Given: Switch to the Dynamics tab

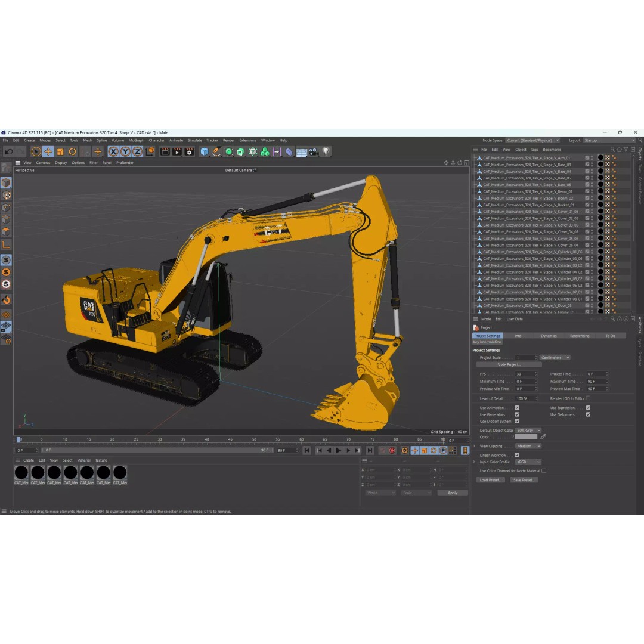Looking at the screenshot, I should point(549,336).
